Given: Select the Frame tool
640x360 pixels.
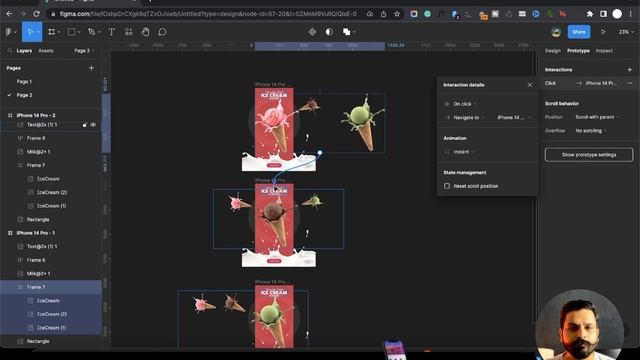Looking at the screenshot, I should point(51,32).
